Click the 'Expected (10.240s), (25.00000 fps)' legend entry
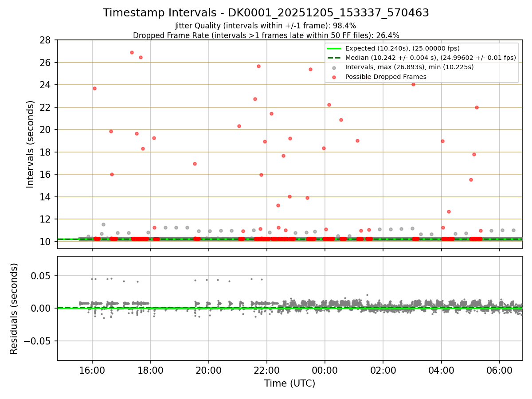Viewport: 532px width, 399px height. 402,48
